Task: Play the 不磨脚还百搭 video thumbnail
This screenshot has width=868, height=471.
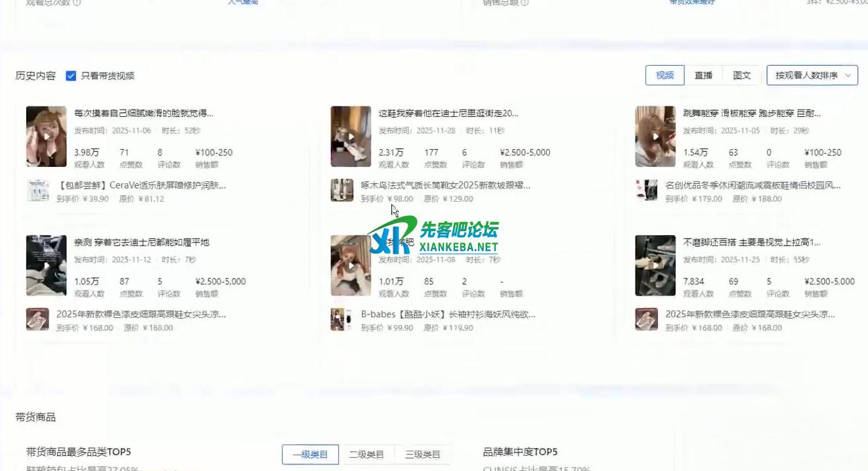Action: (655, 265)
